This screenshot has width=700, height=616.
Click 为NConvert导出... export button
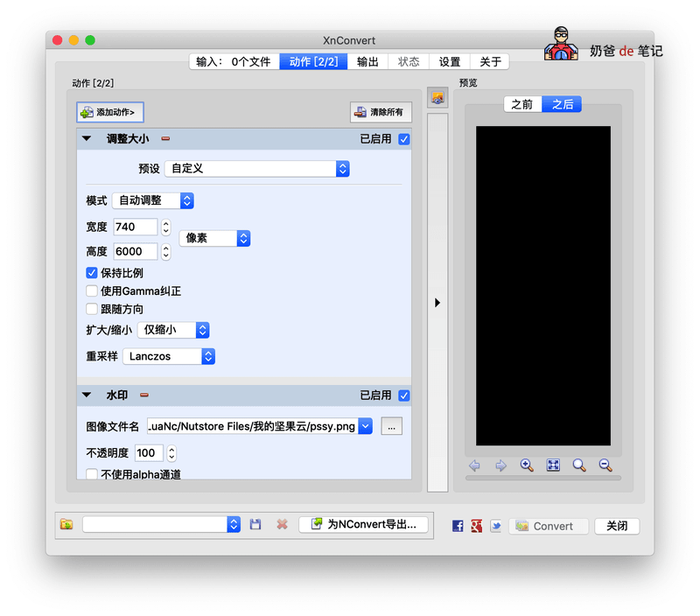click(363, 524)
